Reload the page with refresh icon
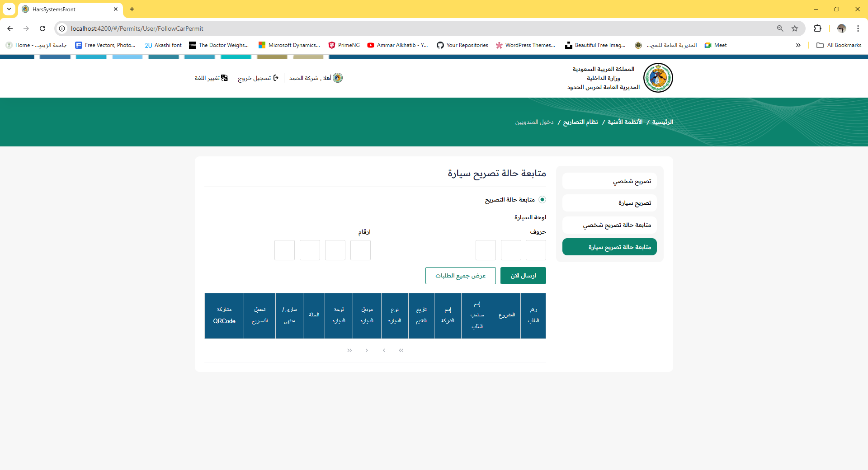The height and width of the screenshot is (470, 868). coord(42,28)
